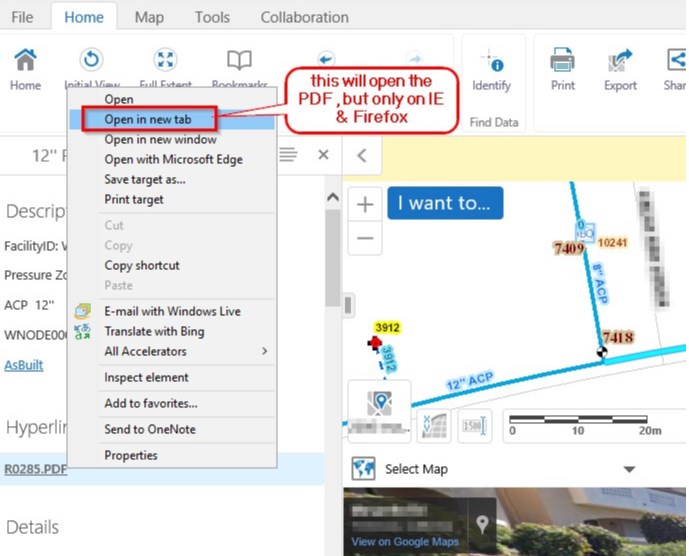This screenshot has width=689, height=556.
Task: Open the I want to... menu
Action: pos(445,203)
